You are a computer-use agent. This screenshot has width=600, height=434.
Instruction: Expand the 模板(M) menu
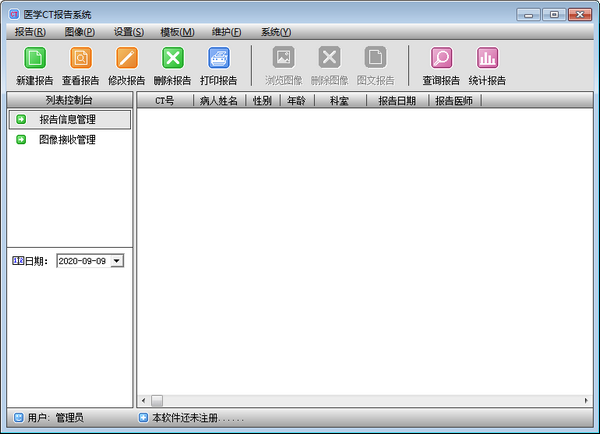click(177, 32)
